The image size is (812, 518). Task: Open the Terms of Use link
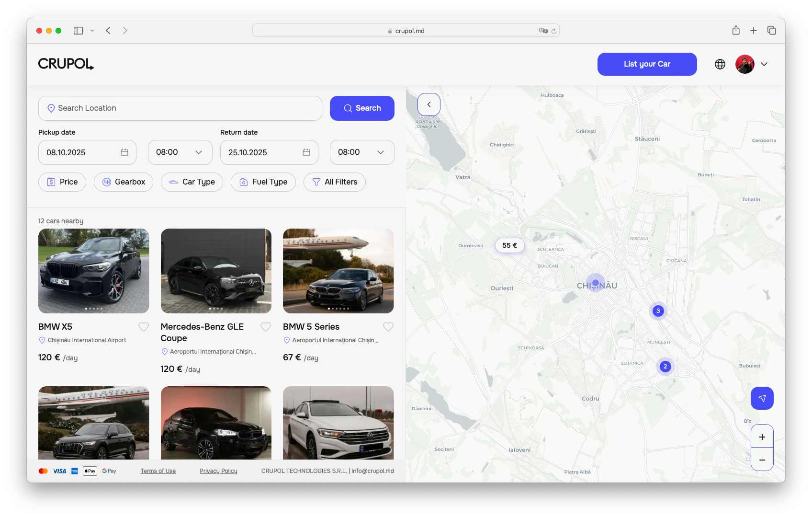point(158,471)
